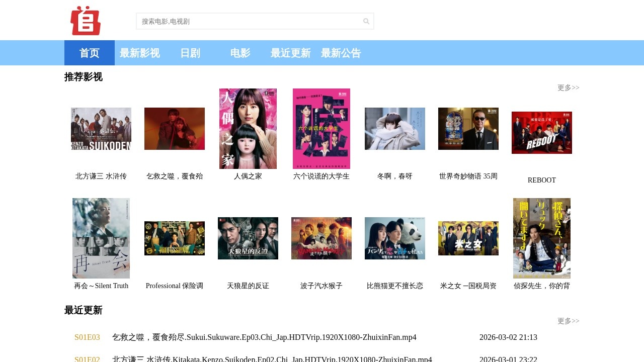Open the 最新影视 section
Viewport: 644px width, 362px height.
[x=139, y=53]
